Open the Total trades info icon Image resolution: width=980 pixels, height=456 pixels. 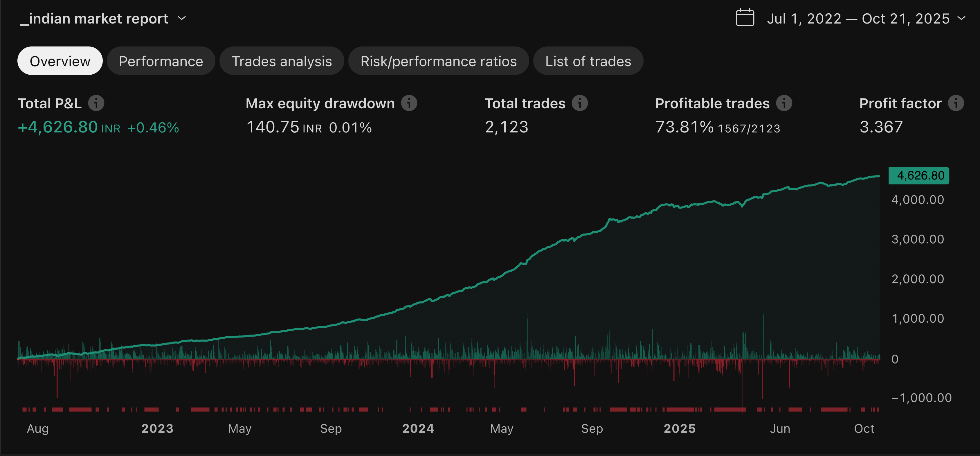coord(580,103)
